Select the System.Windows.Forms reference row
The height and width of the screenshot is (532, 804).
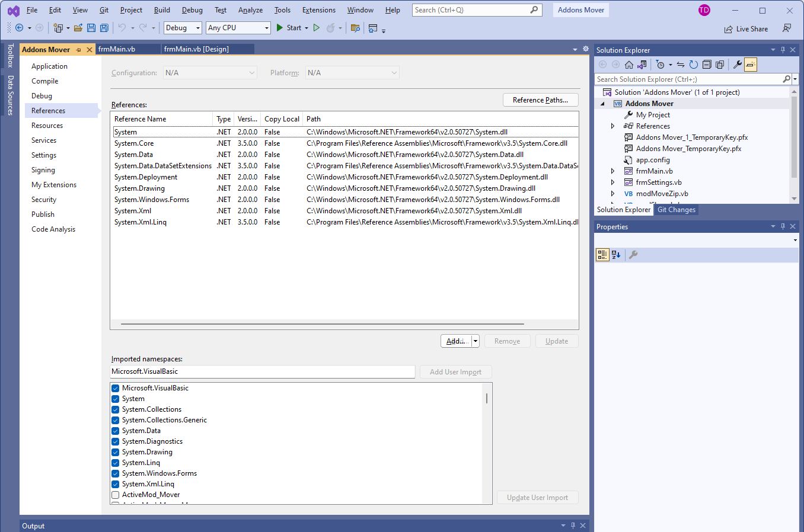346,200
